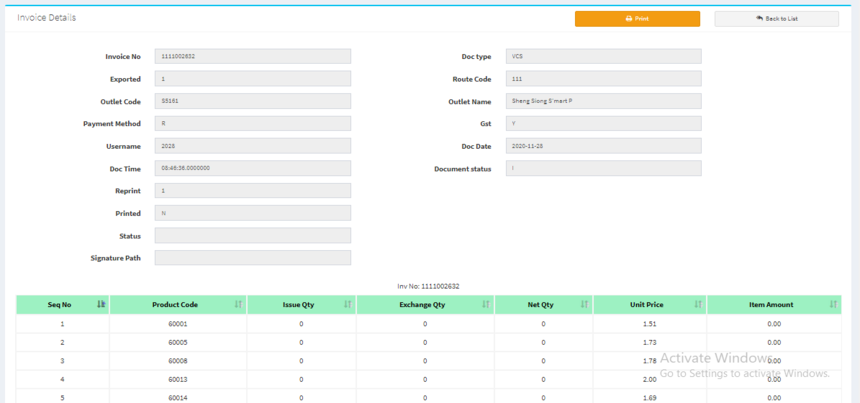Image resolution: width=860 pixels, height=403 pixels.
Task: Click sort icon on Item Amount header
Action: [x=833, y=304]
